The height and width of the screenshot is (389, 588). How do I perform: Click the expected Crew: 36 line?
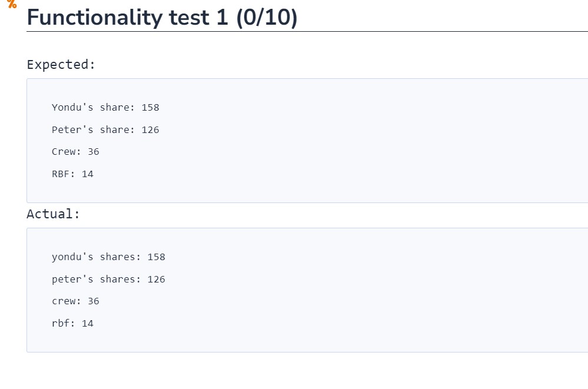point(75,152)
